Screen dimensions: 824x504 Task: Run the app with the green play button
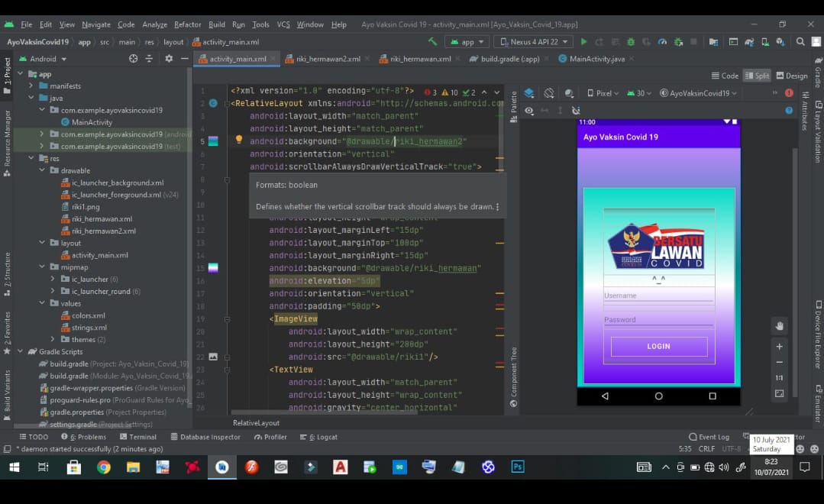[x=584, y=42]
